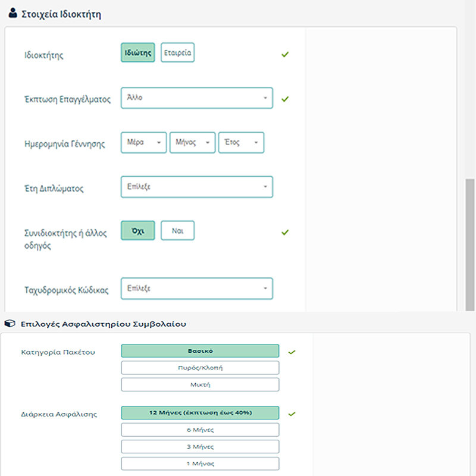The height and width of the screenshot is (476, 476).
Task: Open the Μέρα birth day dropdown
Action: [x=143, y=143]
